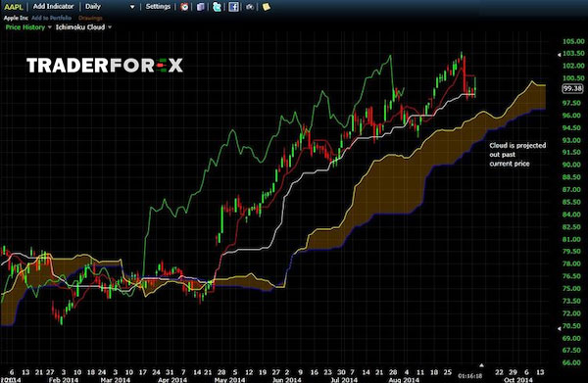
Task: Open the yellow sticky note icon
Action: coord(266,7)
